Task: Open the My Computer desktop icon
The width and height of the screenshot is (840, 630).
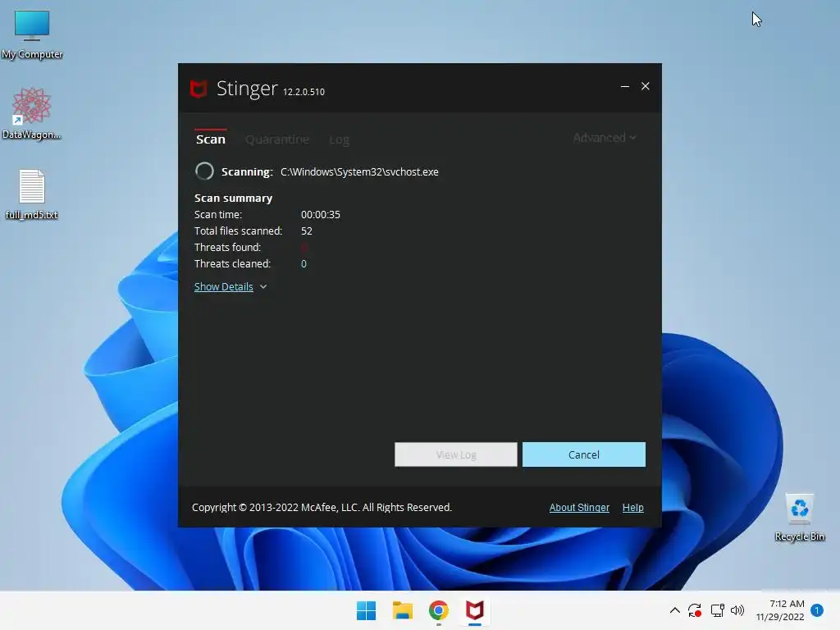Action: coord(32,34)
